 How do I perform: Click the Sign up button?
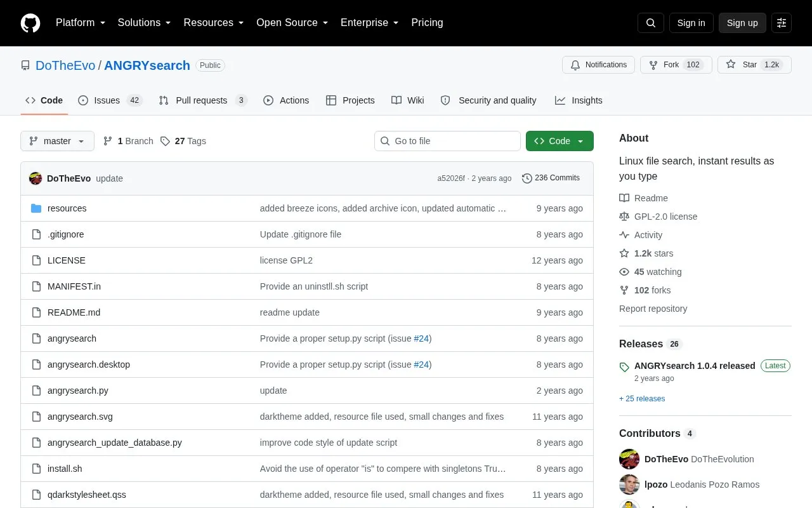[742, 23]
